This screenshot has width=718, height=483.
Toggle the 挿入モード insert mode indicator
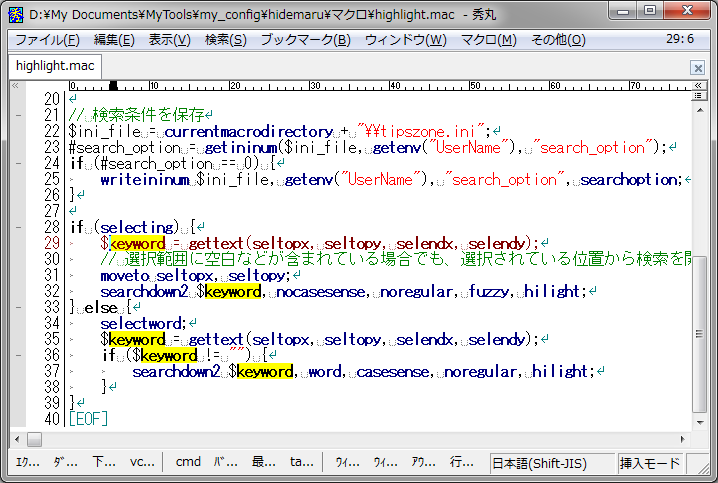click(650, 464)
